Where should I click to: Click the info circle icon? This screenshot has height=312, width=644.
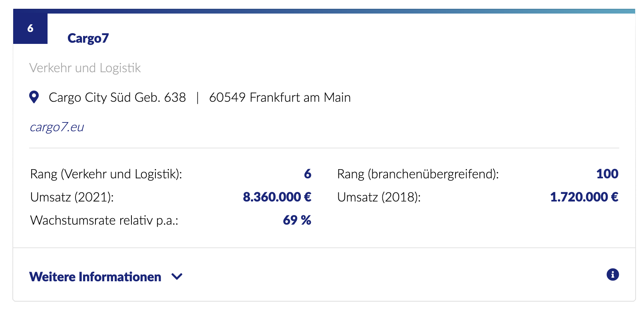click(x=612, y=274)
